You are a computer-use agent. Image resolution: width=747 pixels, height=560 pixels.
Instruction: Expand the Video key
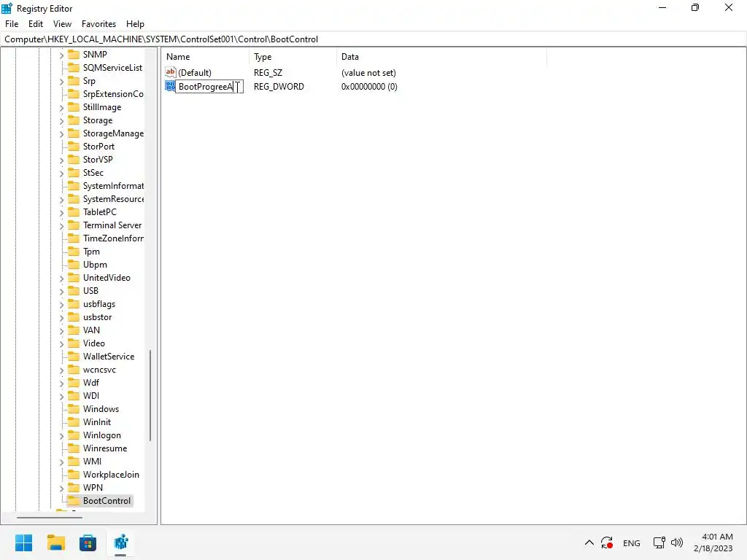coord(61,344)
